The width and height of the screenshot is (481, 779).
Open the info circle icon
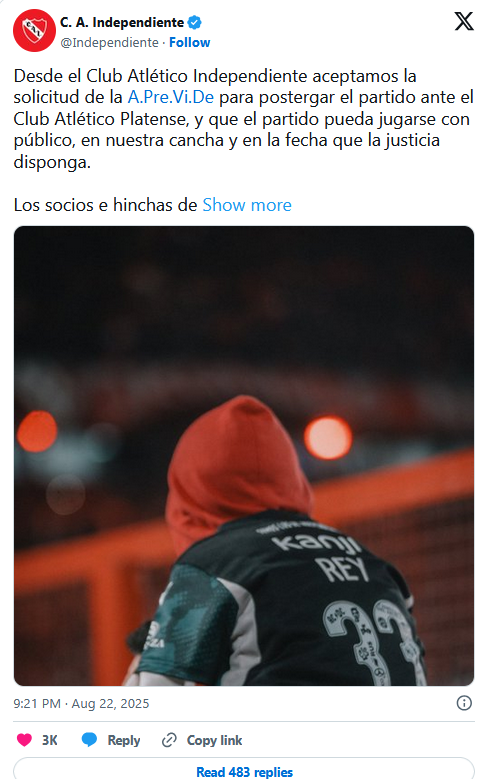464,702
